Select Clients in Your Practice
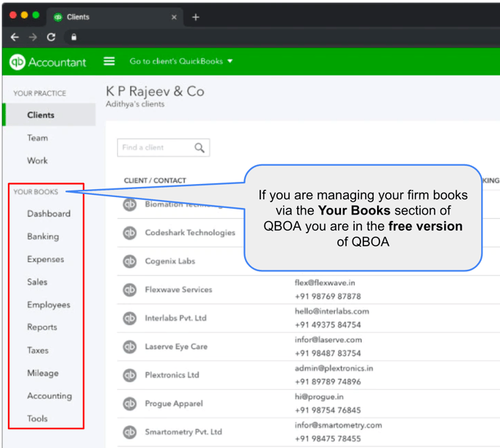Screen dimensions: 500x448 [49, 115]
